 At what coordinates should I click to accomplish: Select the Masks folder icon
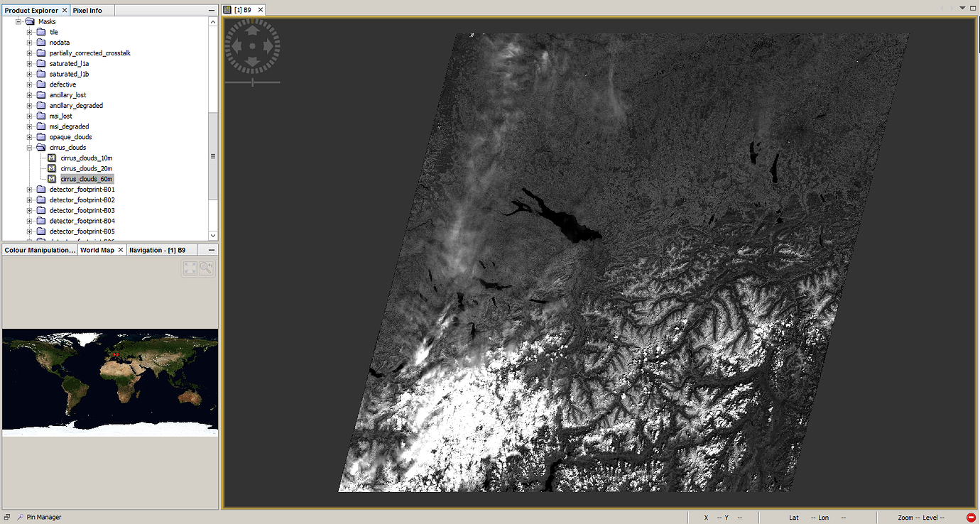pos(30,21)
